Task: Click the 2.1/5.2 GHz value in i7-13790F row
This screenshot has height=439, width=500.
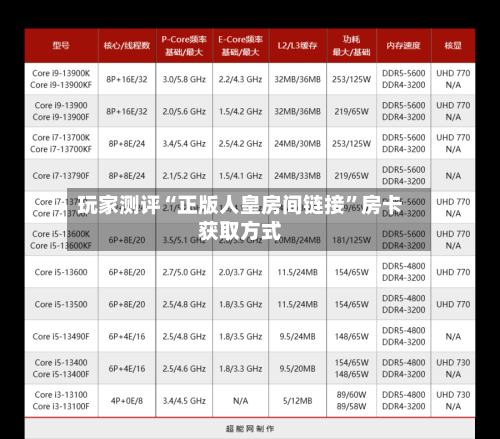Action: 184,176
